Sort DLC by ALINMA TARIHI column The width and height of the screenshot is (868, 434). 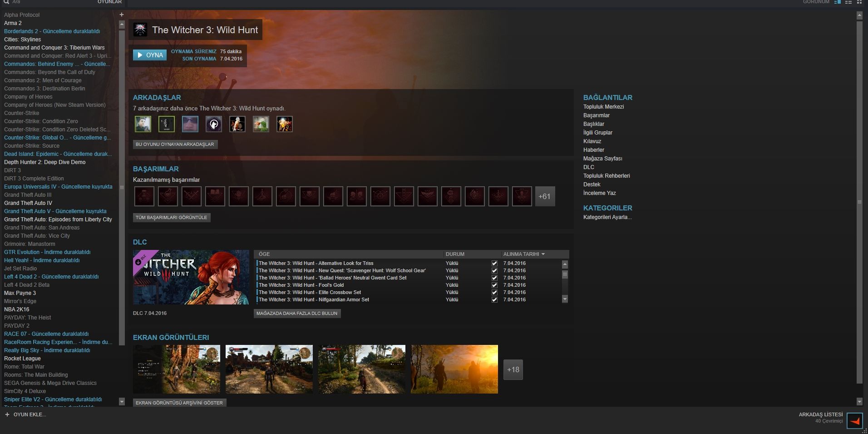click(x=524, y=254)
